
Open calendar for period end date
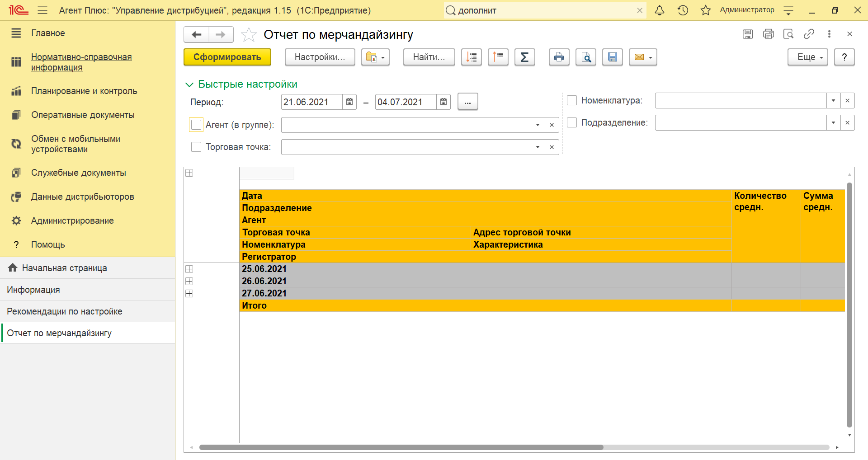pyautogui.click(x=443, y=102)
